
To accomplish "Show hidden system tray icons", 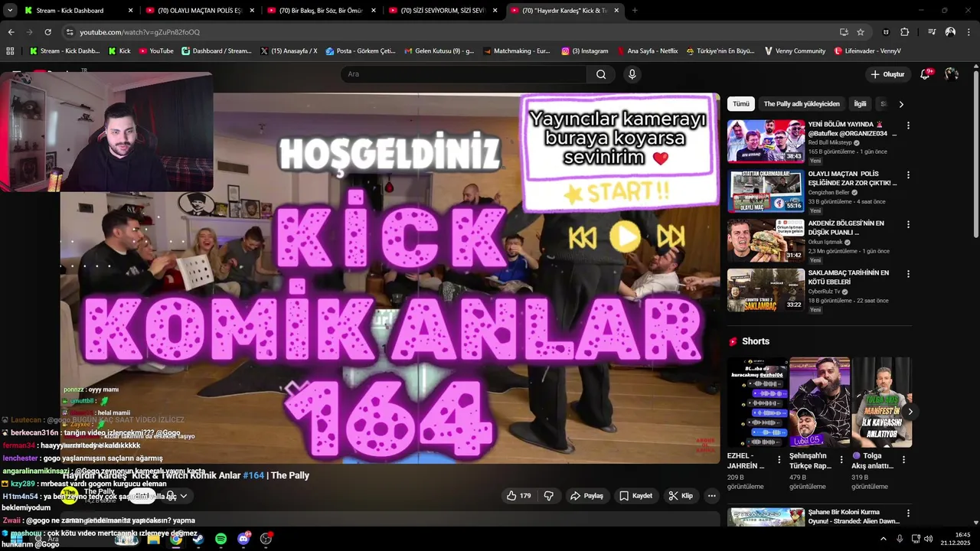I will coord(883,539).
